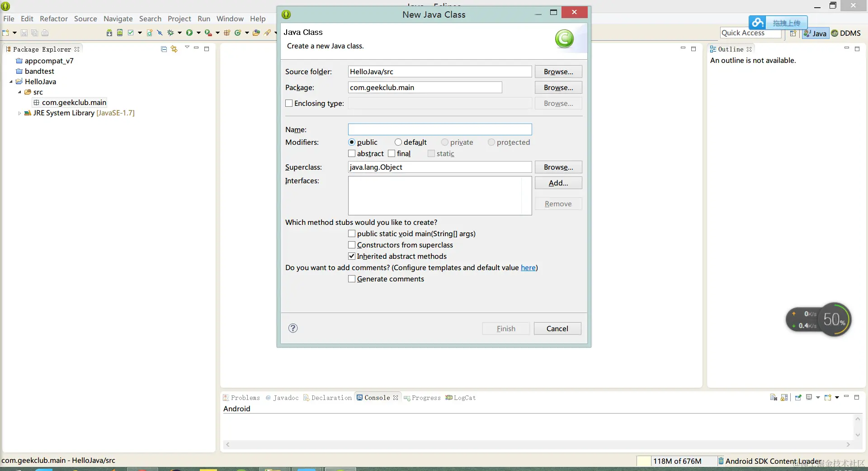
Task: Click the Debug bug icon
Action: [x=170, y=33]
